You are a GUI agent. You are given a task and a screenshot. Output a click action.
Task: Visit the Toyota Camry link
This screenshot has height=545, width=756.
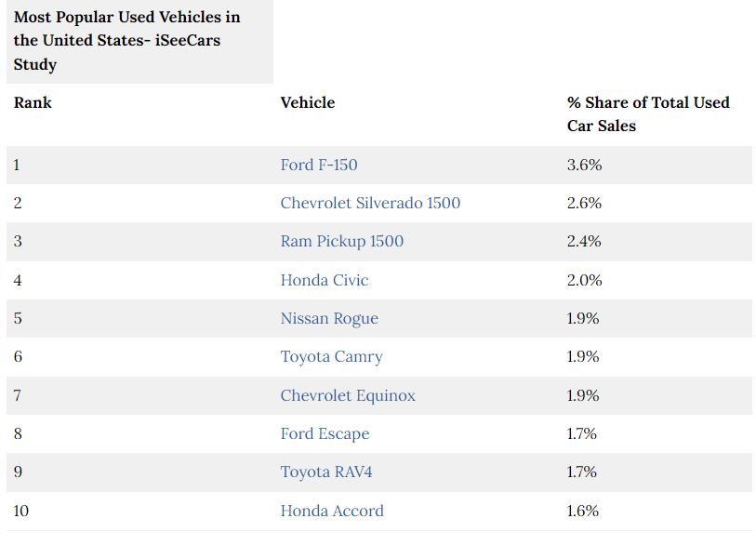click(332, 356)
